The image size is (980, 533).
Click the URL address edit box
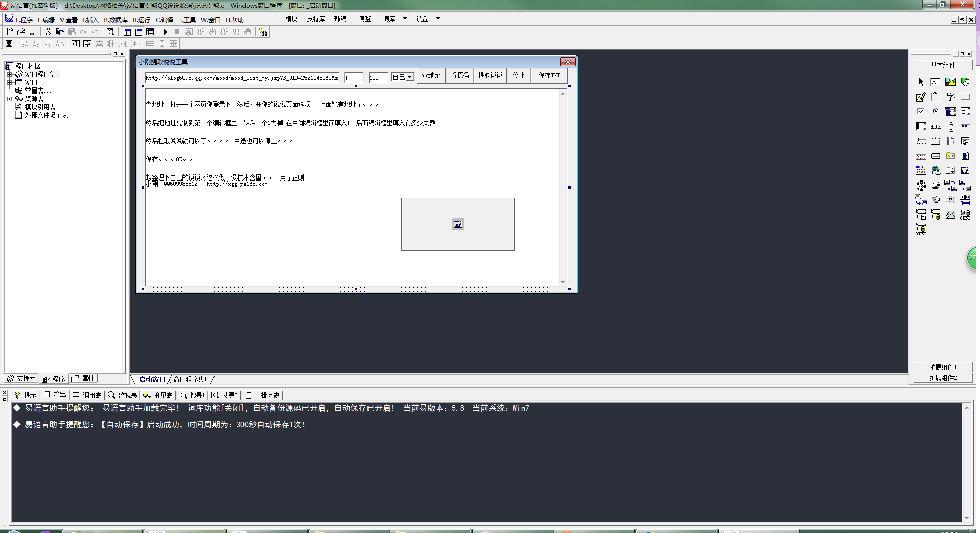(x=242, y=78)
